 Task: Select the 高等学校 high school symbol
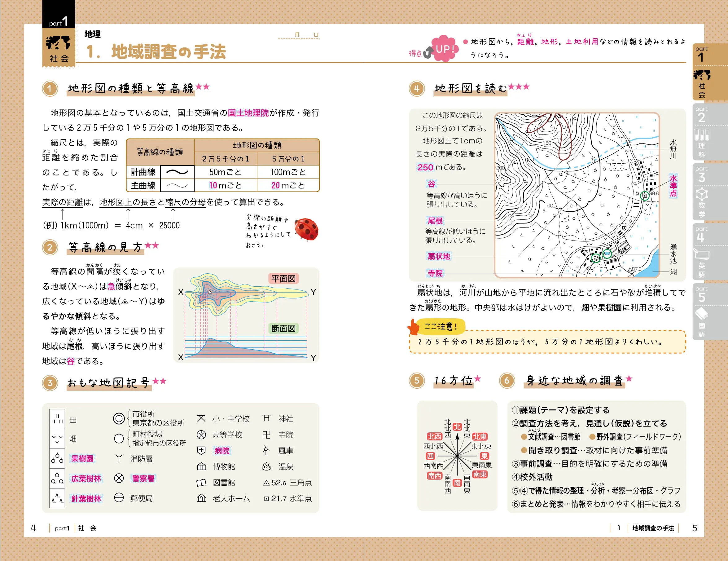(x=201, y=435)
